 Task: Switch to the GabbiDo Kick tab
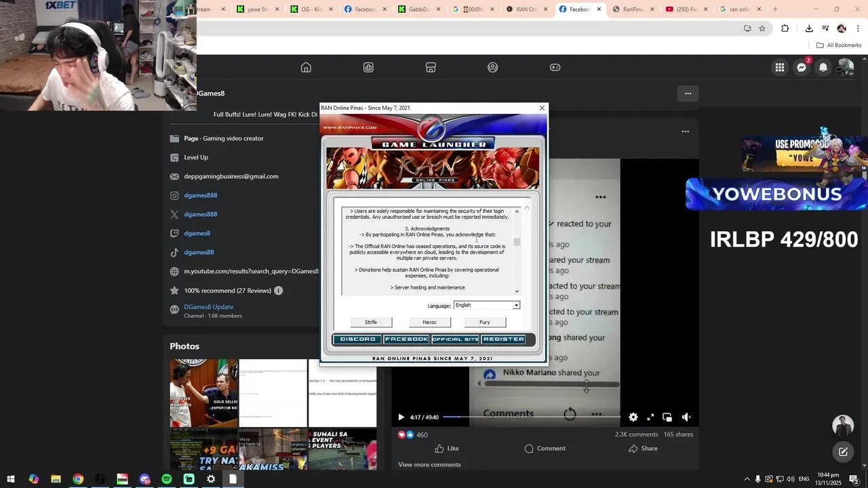418,9
